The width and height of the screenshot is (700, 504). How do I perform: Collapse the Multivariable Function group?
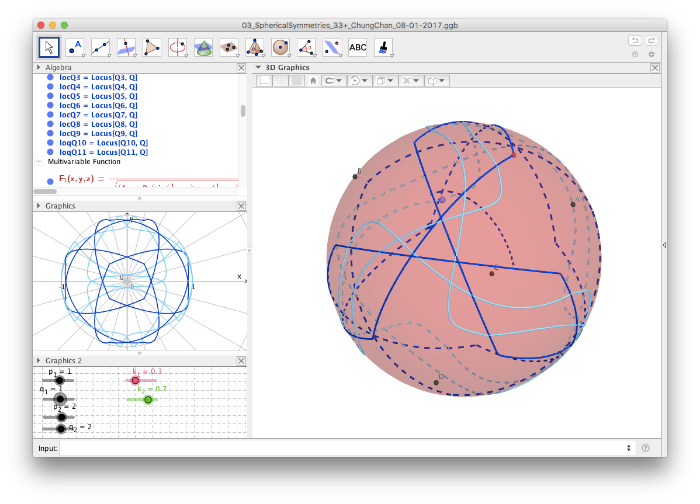click(x=39, y=162)
